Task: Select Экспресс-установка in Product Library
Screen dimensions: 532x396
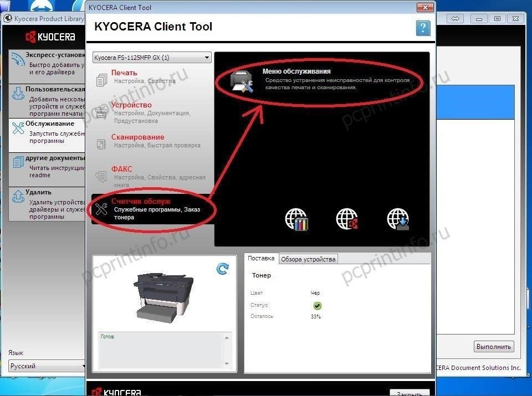Action: (x=47, y=66)
